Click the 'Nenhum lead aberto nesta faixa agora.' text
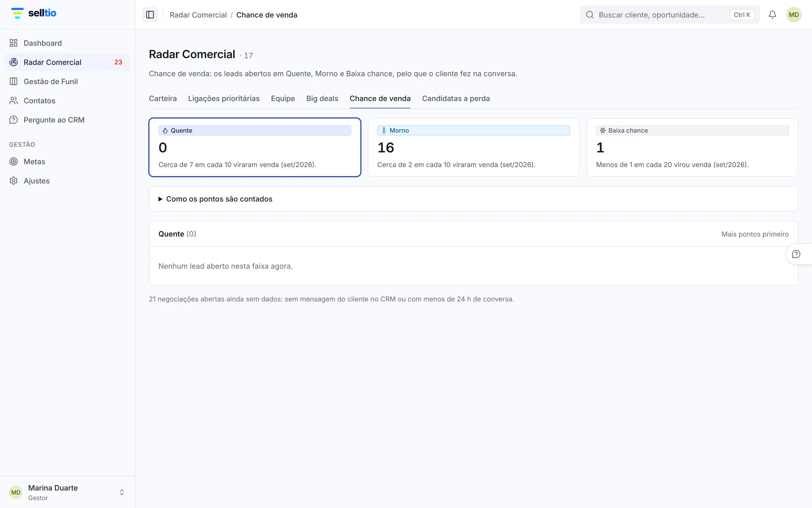 click(226, 266)
